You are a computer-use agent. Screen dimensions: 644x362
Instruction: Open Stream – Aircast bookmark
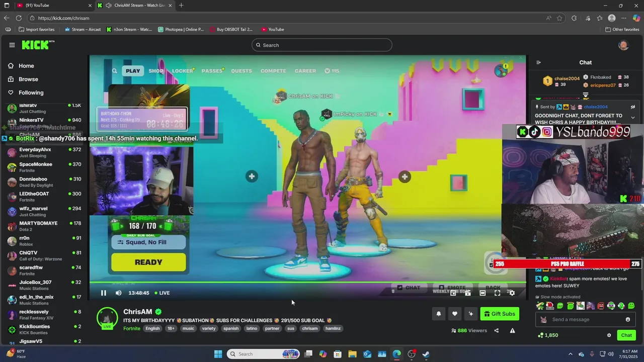click(x=83, y=30)
